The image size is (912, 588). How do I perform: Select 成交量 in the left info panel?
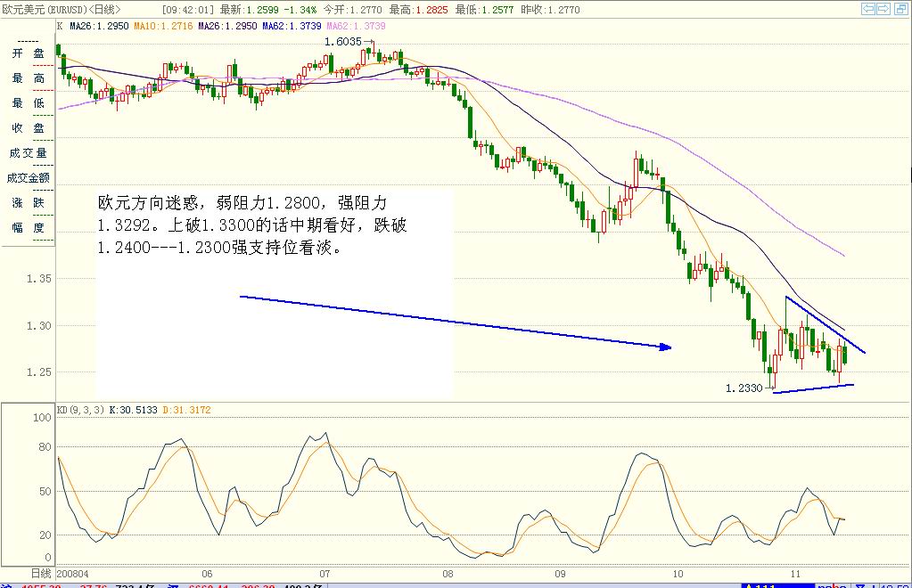coord(28,153)
